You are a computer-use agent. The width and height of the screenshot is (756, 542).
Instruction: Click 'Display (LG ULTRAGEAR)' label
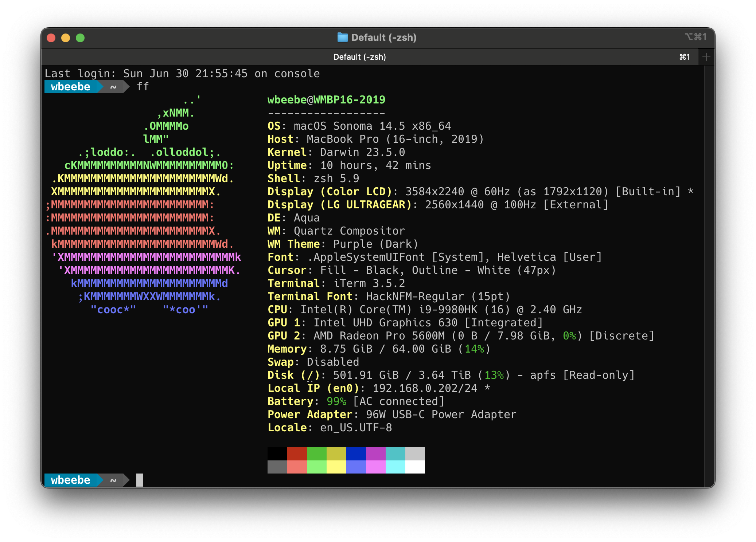point(339,205)
